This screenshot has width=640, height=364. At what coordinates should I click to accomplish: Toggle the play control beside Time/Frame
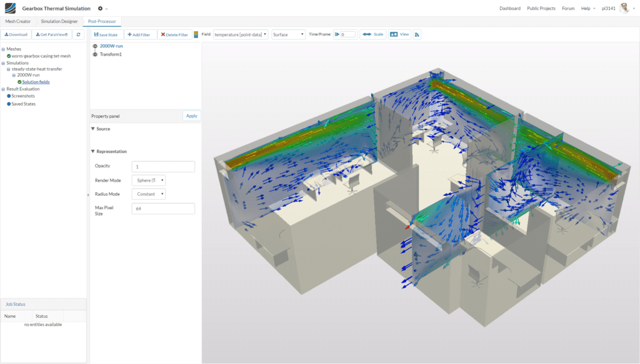coord(337,34)
